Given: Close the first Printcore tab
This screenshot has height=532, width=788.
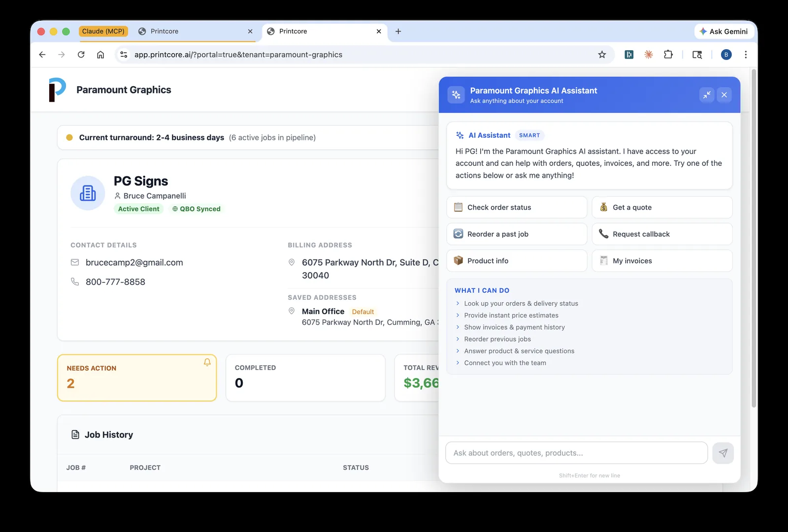Looking at the screenshot, I should (x=250, y=31).
